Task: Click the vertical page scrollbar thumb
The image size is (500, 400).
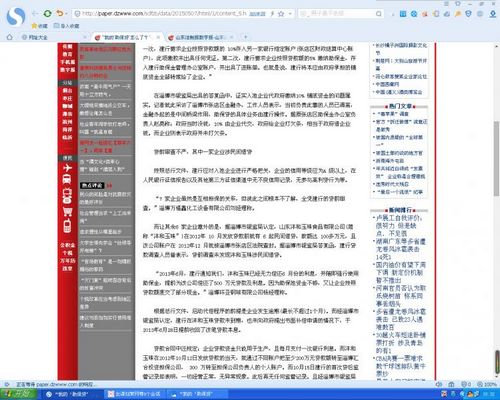Action: point(497,159)
